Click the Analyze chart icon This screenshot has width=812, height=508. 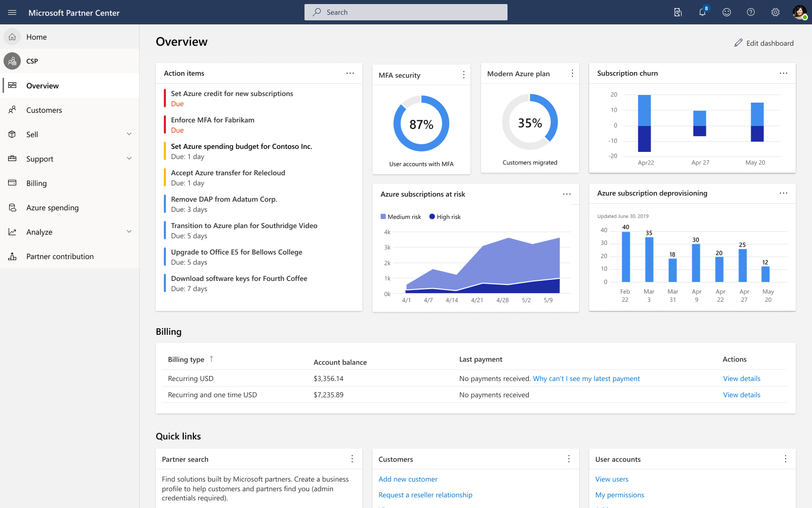[12, 232]
